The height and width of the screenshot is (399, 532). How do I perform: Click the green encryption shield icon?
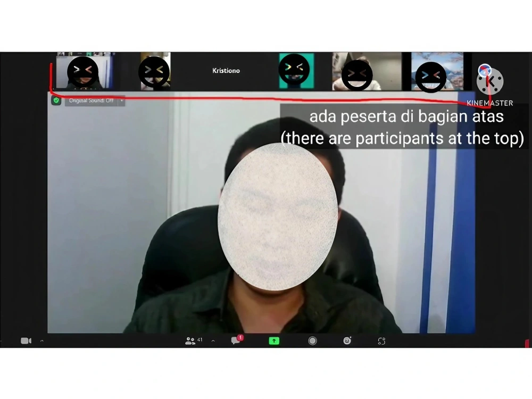point(56,101)
